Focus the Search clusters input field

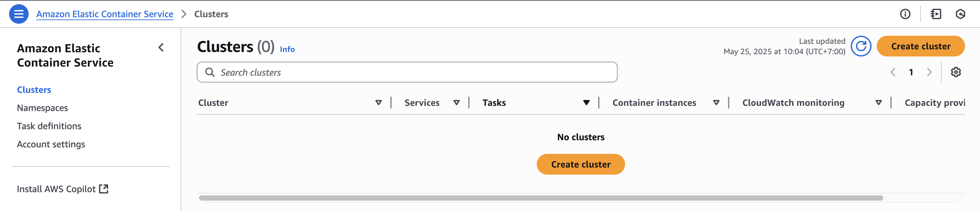pyautogui.click(x=415, y=72)
